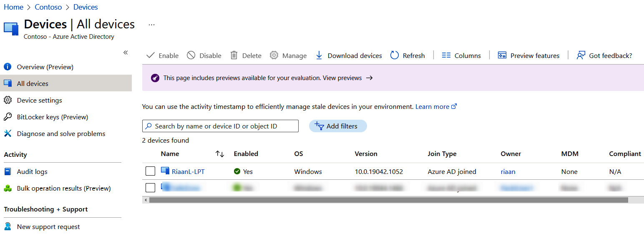Click the green enabled check icon for RiaanL-LPT

pyautogui.click(x=237, y=171)
